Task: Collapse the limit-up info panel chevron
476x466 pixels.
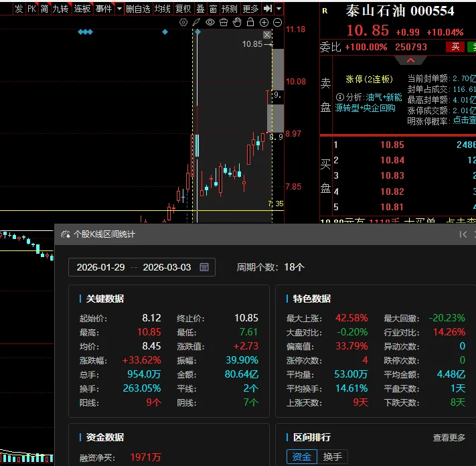Action: (410, 60)
